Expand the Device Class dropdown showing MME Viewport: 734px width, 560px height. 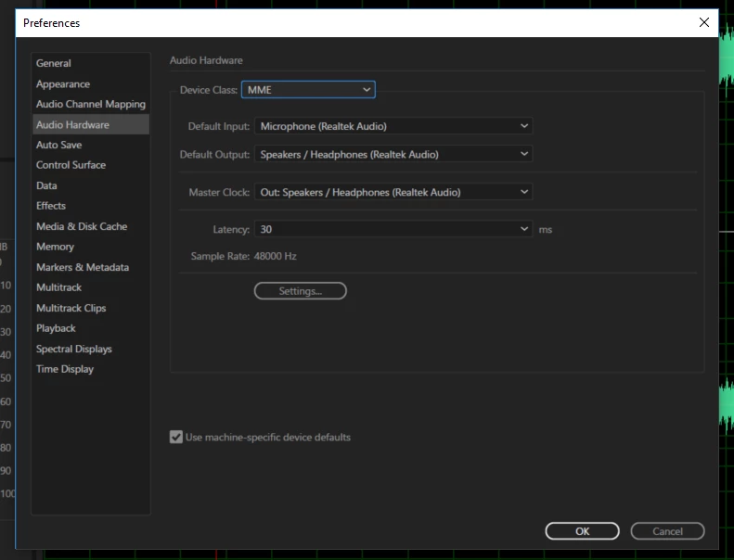[308, 90]
